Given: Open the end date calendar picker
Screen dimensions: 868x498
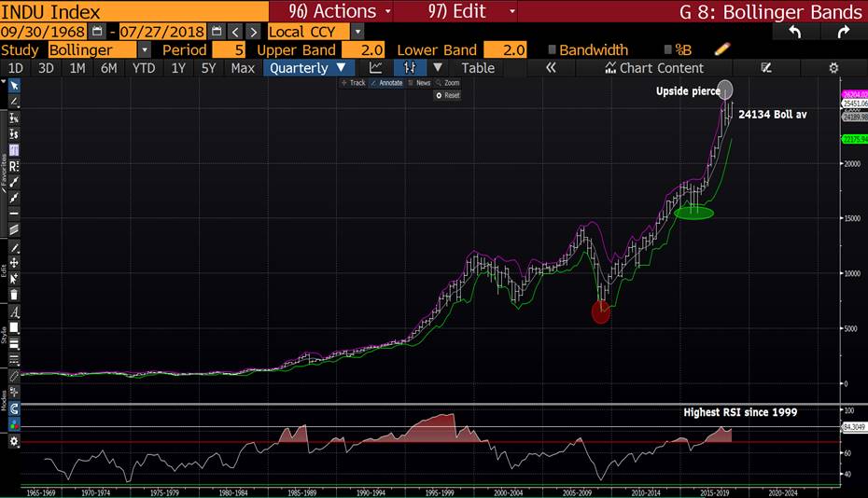Looking at the screenshot, I should (217, 32).
